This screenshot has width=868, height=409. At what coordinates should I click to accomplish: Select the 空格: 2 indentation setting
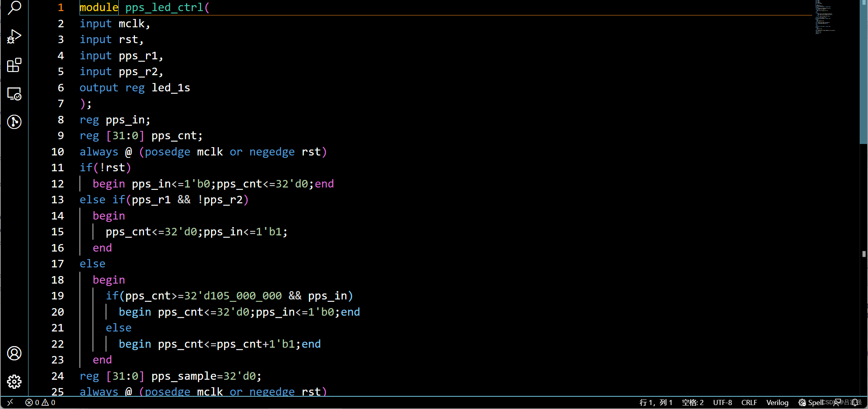(x=692, y=402)
